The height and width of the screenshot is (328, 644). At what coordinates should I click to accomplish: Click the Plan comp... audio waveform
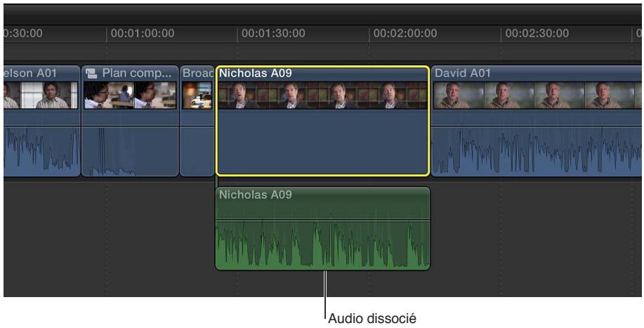point(130,152)
